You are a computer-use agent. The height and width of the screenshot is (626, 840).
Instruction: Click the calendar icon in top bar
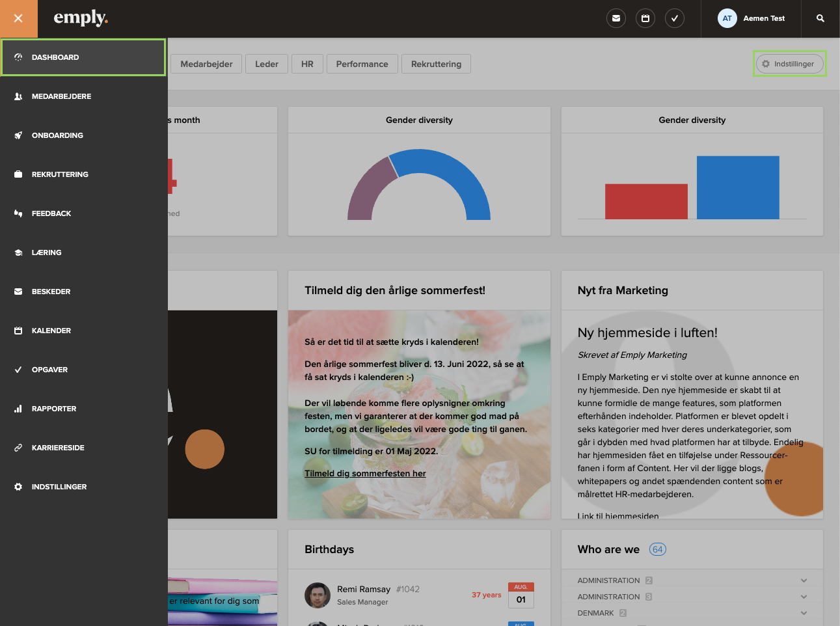(x=645, y=18)
